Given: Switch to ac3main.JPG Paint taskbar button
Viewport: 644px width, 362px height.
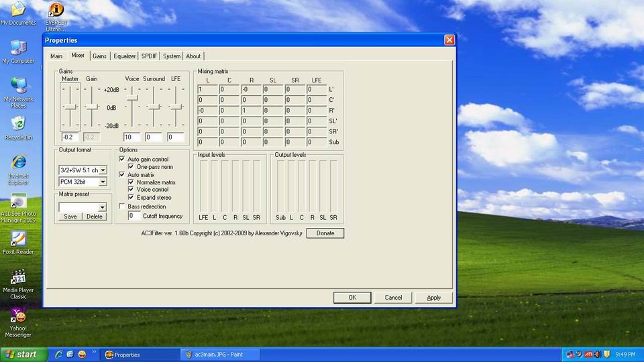Looking at the screenshot, I should coord(220,355).
